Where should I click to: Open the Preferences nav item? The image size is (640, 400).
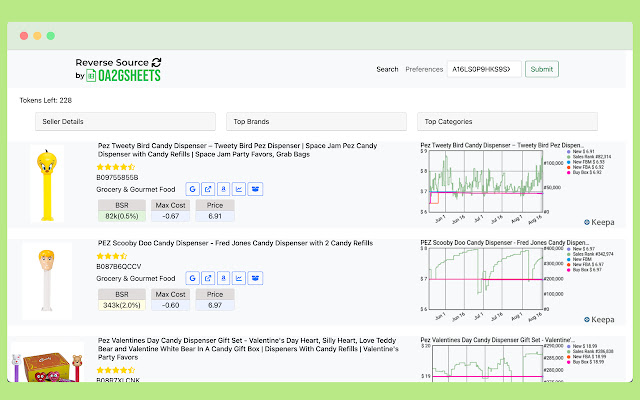click(x=424, y=69)
